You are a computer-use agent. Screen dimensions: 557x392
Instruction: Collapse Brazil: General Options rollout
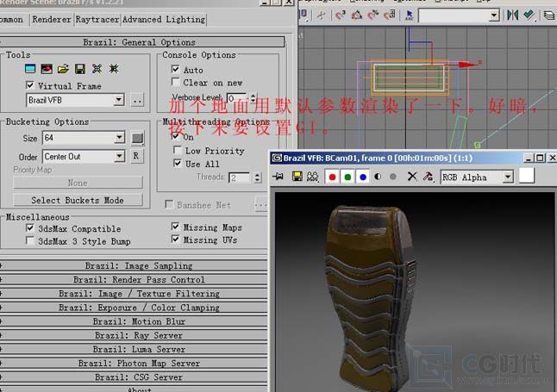(x=142, y=42)
